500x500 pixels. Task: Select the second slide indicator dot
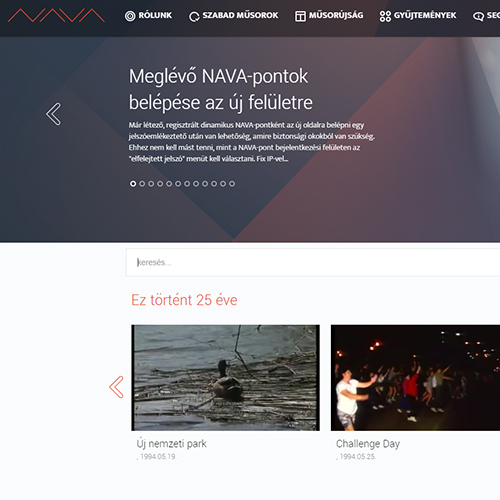pos(142,184)
